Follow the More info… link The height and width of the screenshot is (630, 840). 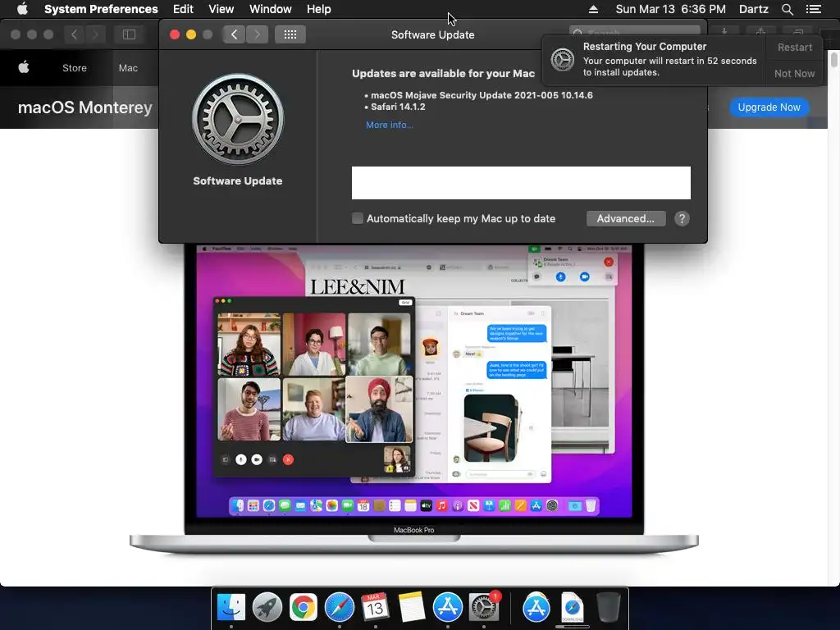pos(390,125)
